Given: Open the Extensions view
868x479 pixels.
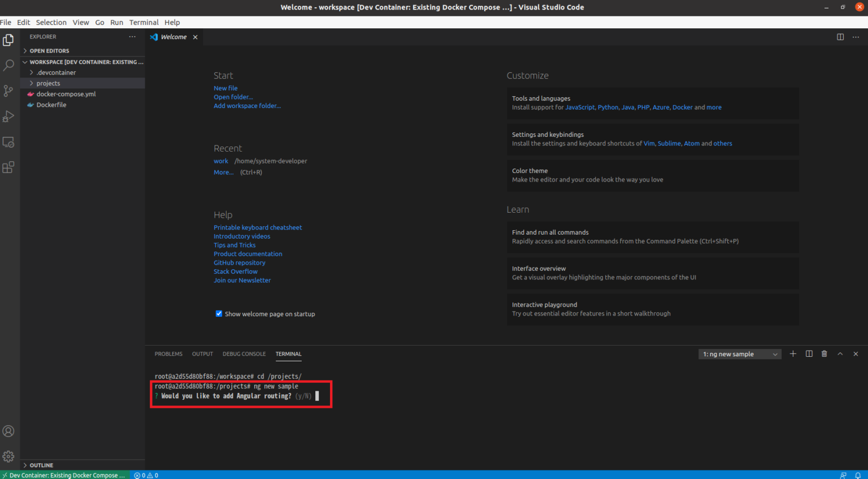Looking at the screenshot, I should (x=8, y=167).
